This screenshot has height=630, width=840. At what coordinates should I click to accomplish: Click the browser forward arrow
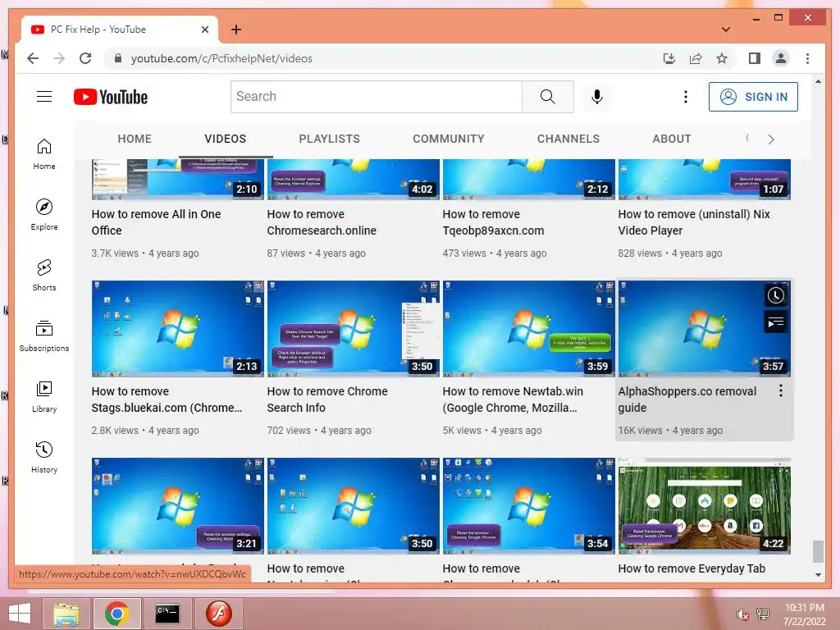click(x=59, y=58)
